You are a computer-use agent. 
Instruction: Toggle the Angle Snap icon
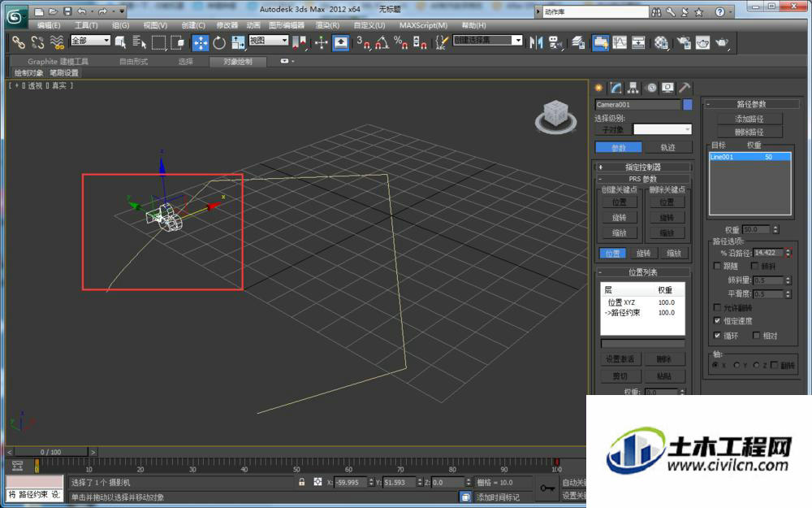click(x=382, y=42)
